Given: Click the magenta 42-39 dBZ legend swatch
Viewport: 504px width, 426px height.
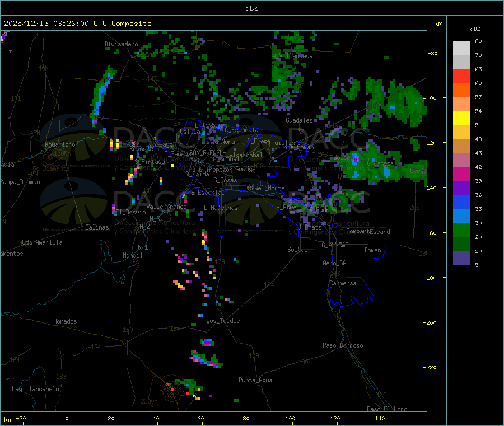Looking at the screenshot, I should (x=461, y=174).
